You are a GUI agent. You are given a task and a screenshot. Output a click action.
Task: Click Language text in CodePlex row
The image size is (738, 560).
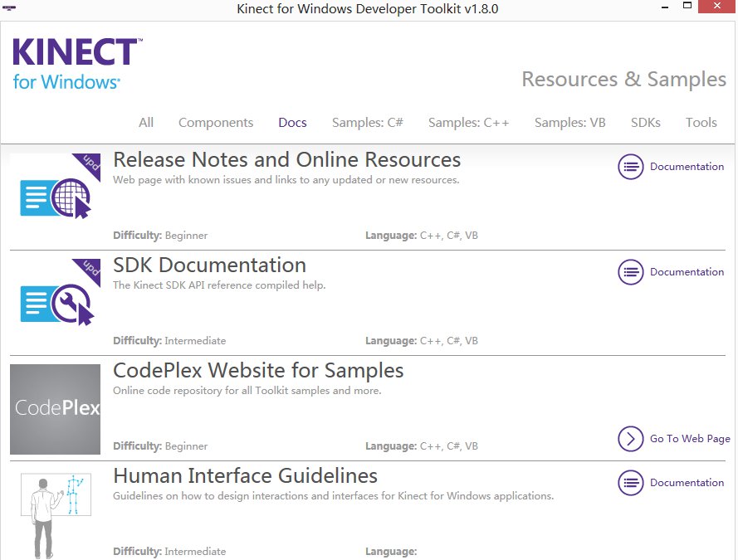421,446
